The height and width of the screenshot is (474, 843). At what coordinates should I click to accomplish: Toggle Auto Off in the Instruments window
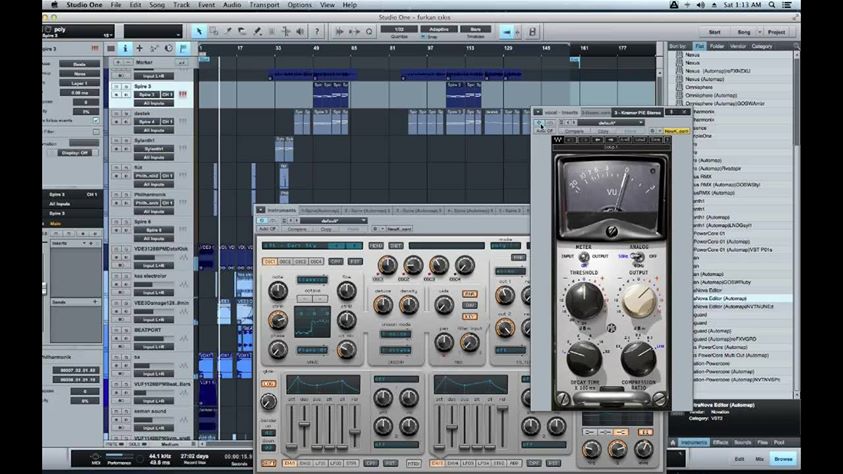(x=267, y=229)
